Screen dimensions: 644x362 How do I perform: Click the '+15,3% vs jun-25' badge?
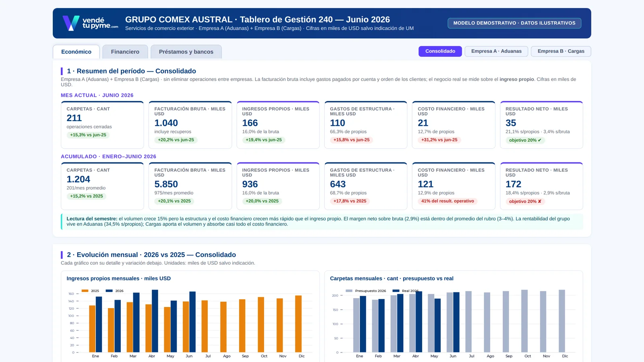(88, 135)
